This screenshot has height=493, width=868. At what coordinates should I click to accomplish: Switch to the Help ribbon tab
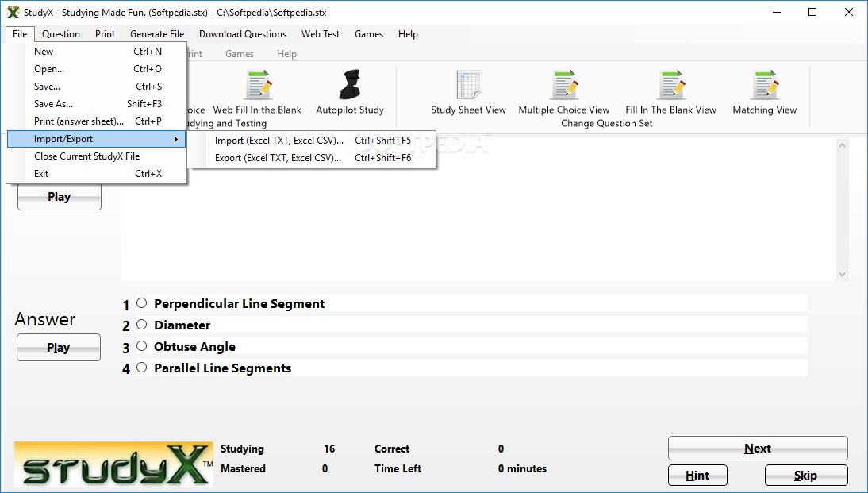tap(286, 54)
